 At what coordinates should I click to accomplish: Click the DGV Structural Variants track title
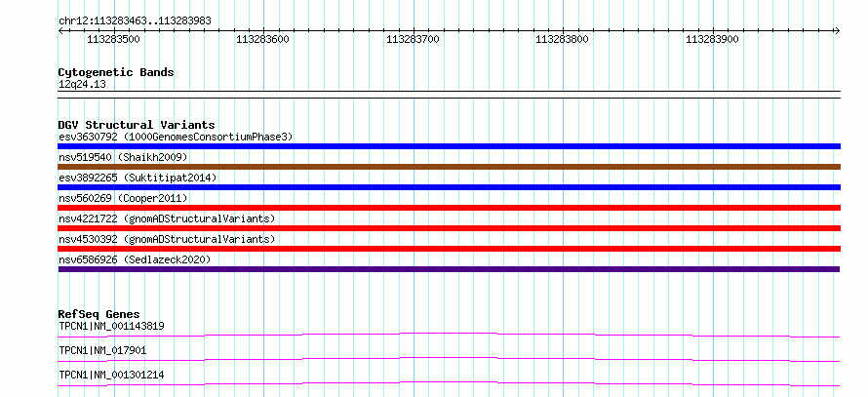pos(137,125)
